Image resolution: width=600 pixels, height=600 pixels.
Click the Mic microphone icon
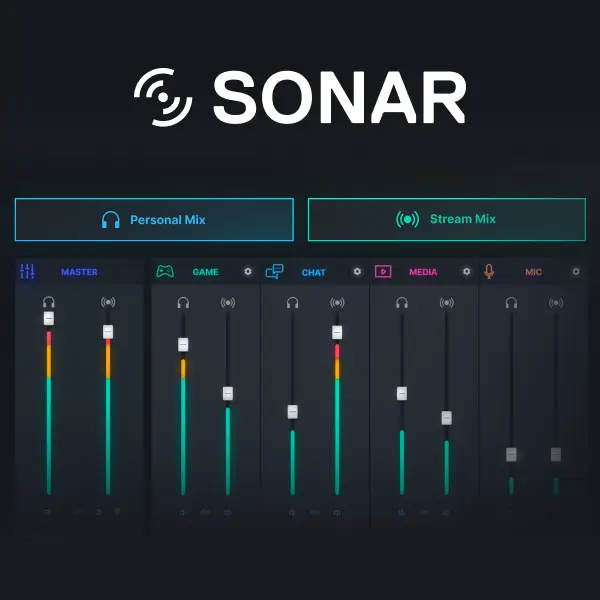490,271
